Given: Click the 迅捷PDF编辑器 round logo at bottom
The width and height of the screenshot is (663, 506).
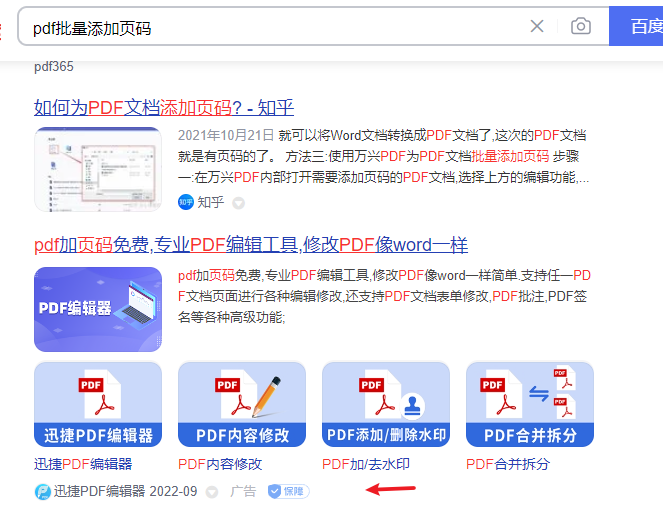Looking at the screenshot, I should (43, 492).
